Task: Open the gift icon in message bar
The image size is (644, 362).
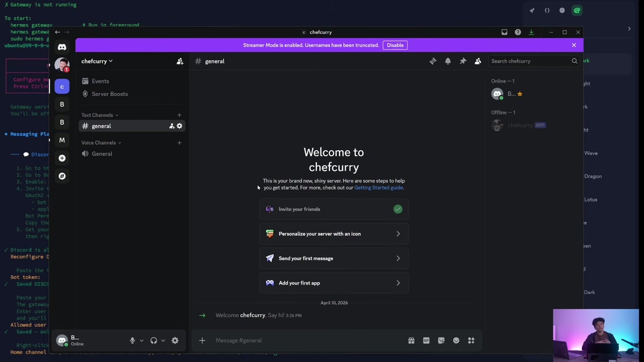Action: point(411,340)
